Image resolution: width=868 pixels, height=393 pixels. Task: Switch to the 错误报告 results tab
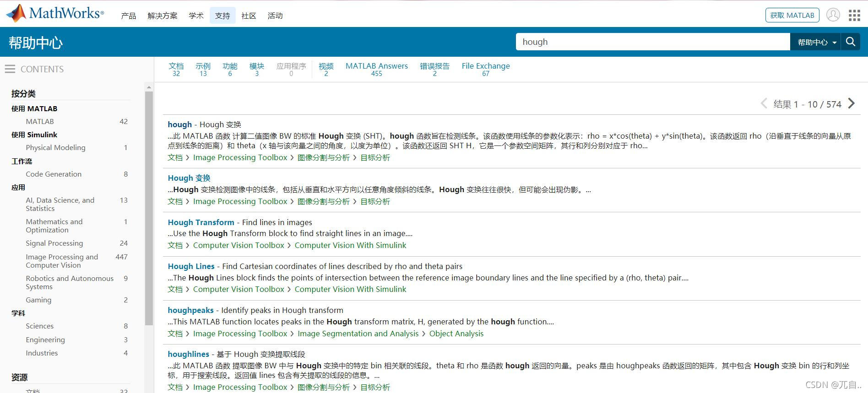(434, 70)
